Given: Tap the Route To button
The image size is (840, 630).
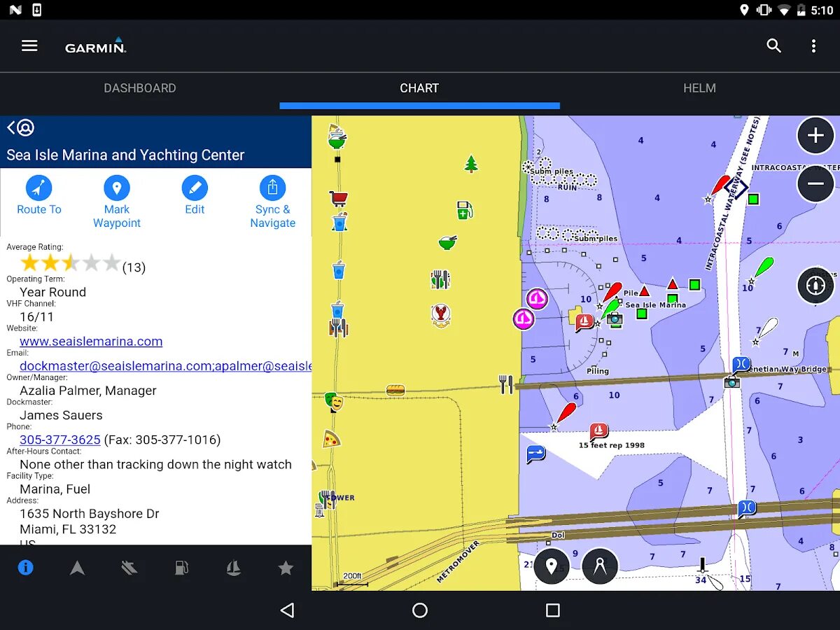Looking at the screenshot, I should coord(39,195).
